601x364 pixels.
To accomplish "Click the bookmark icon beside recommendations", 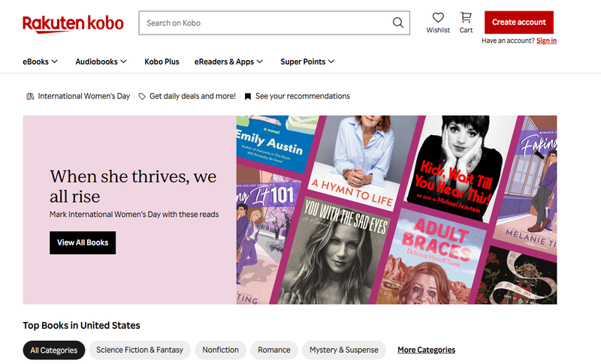I will click(x=248, y=97).
